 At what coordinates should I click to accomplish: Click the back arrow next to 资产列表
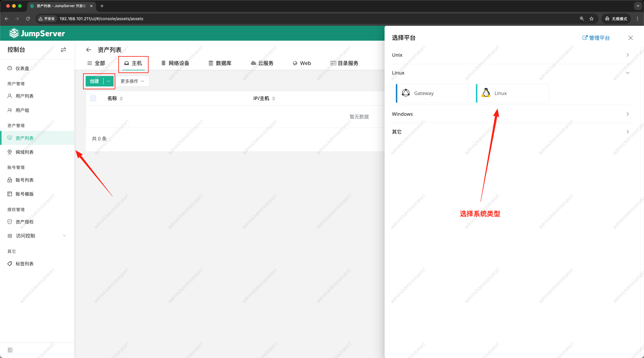tap(89, 50)
